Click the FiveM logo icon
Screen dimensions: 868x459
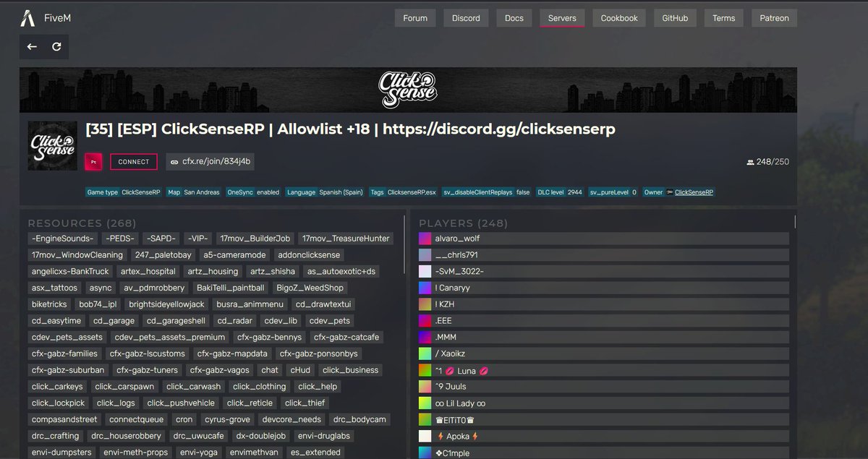(x=27, y=18)
